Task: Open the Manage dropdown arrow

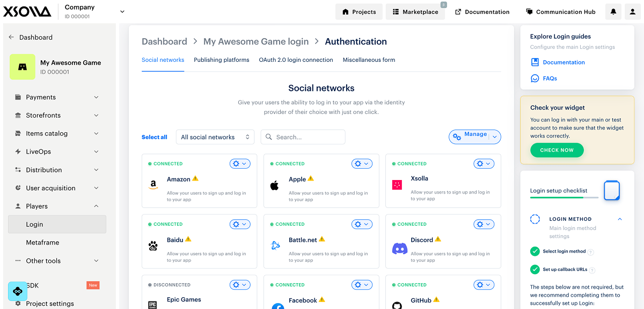Action: 495,137
